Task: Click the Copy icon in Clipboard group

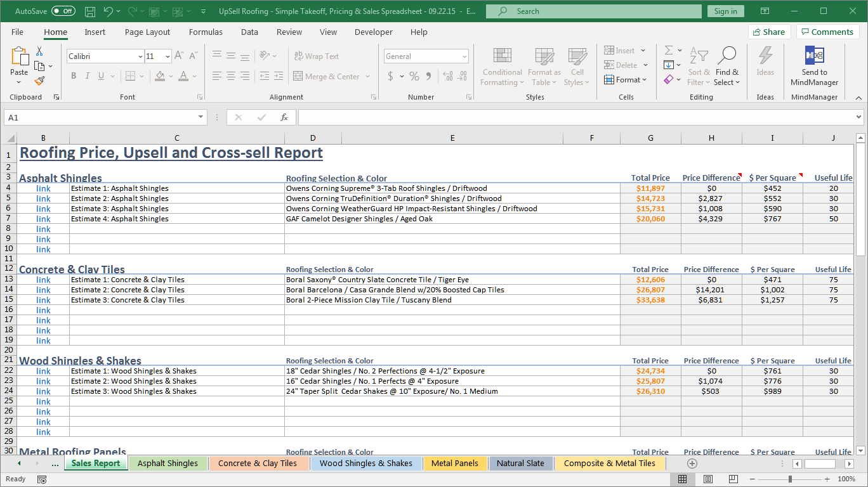Action: [39, 66]
